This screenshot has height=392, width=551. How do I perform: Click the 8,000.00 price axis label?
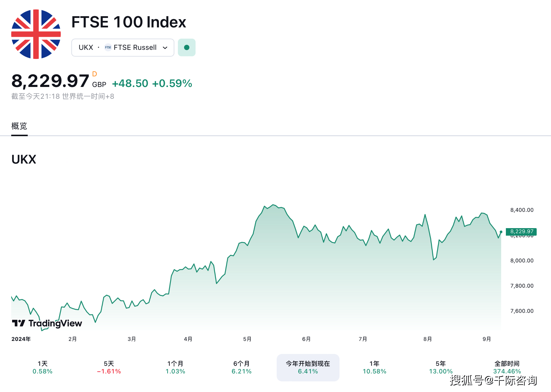(522, 261)
